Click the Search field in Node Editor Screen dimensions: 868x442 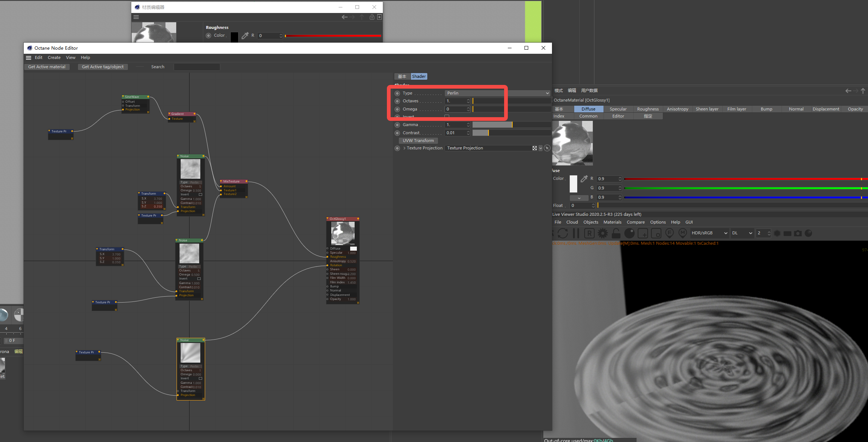click(197, 67)
